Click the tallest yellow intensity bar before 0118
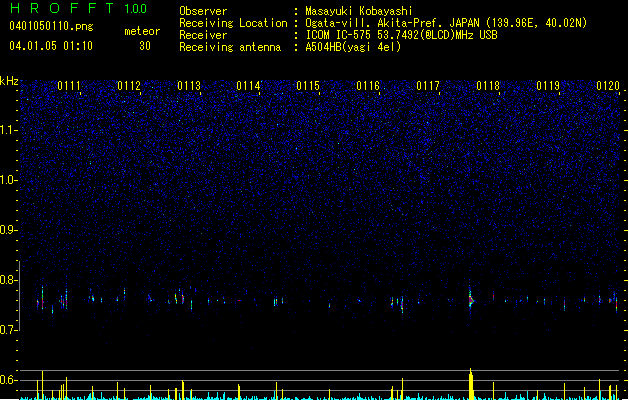Image resolution: width=629 pixels, height=400 pixels. [471, 384]
